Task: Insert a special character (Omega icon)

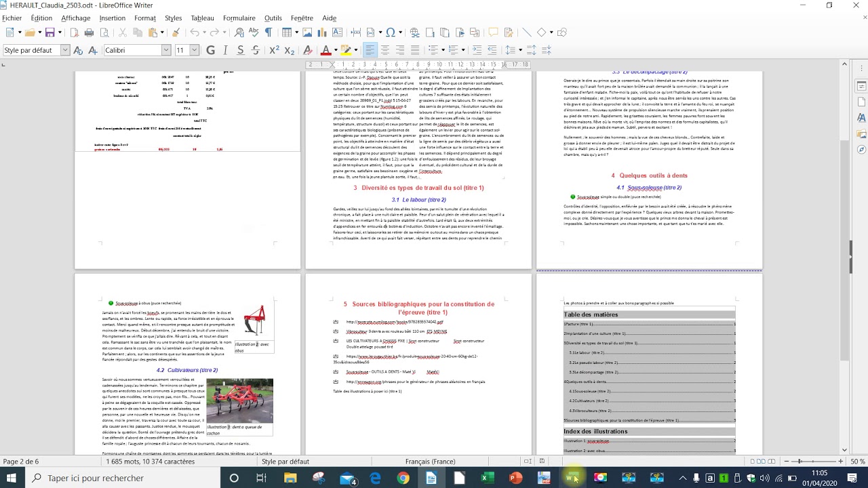Action: tap(391, 33)
